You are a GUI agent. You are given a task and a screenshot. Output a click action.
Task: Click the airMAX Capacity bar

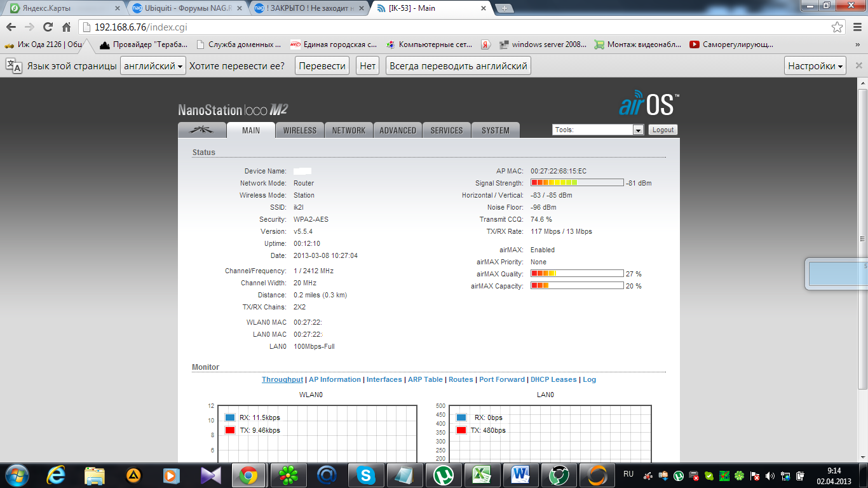[577, 286]
